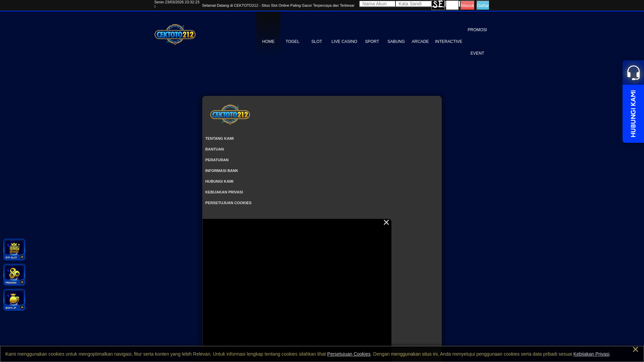Go to the HOME menu
This screenshot has height=362, width=644.
point(268,42)
